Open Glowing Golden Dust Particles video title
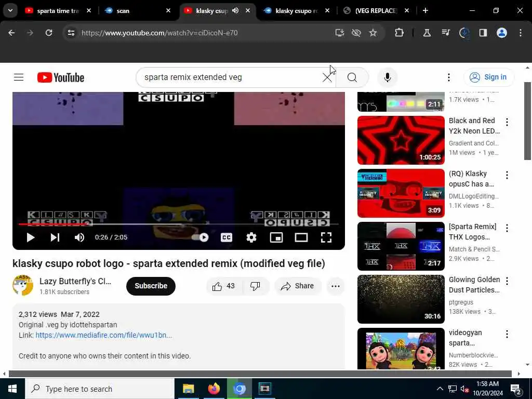The height and width of the screenshot is (399, 532). (474, 285)
